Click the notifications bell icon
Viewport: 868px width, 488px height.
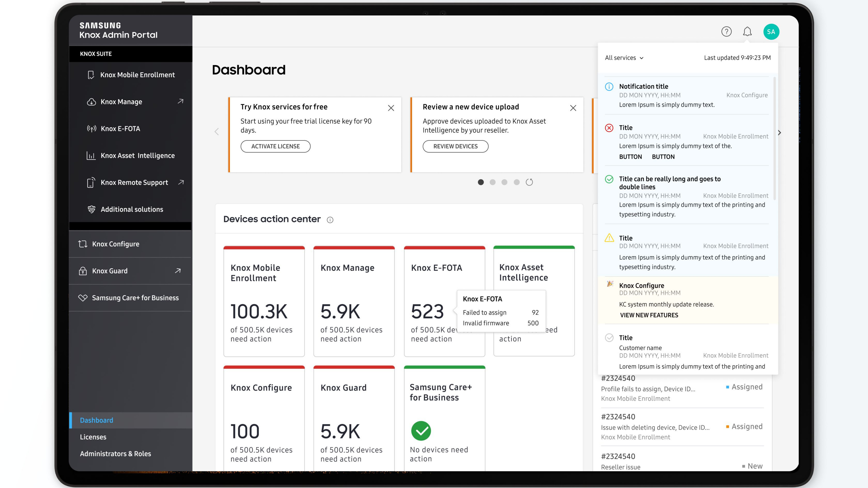point(747,31)
